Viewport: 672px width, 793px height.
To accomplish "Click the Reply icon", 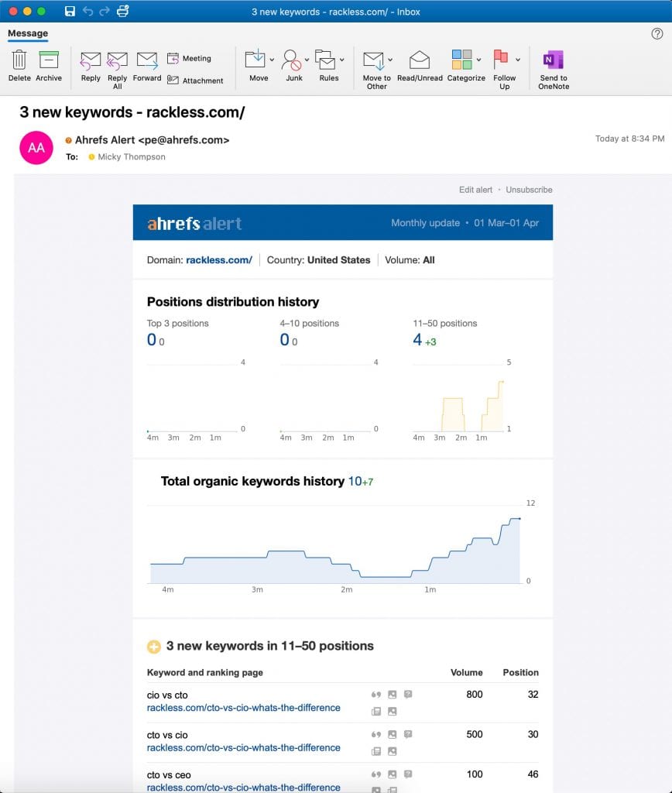I will coord(91,61).
